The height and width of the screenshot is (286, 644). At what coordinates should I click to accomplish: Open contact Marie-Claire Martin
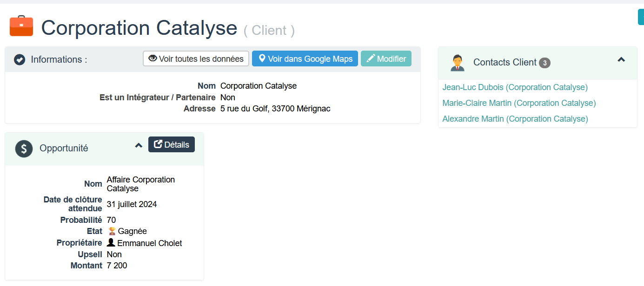pyautogui.click(x=519, y=103)
